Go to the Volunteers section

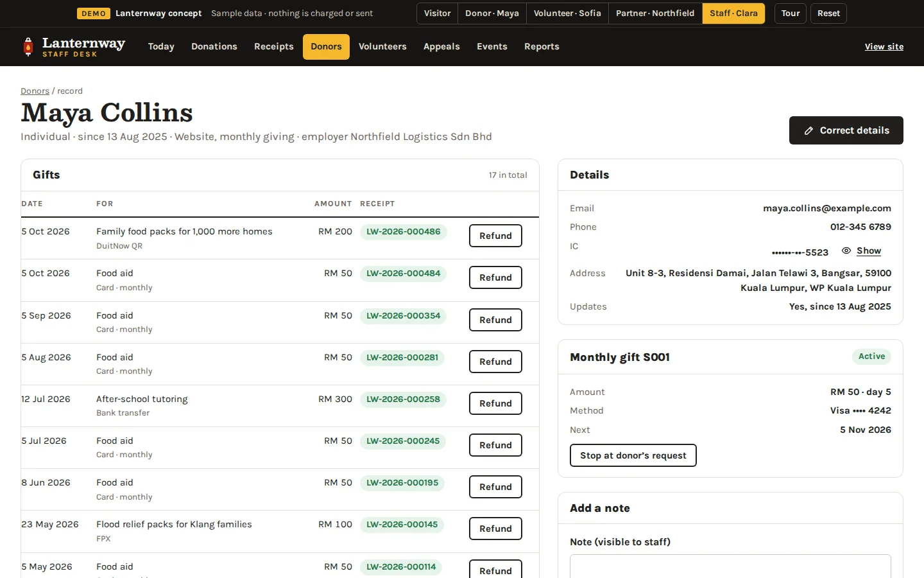click(382, 47)
